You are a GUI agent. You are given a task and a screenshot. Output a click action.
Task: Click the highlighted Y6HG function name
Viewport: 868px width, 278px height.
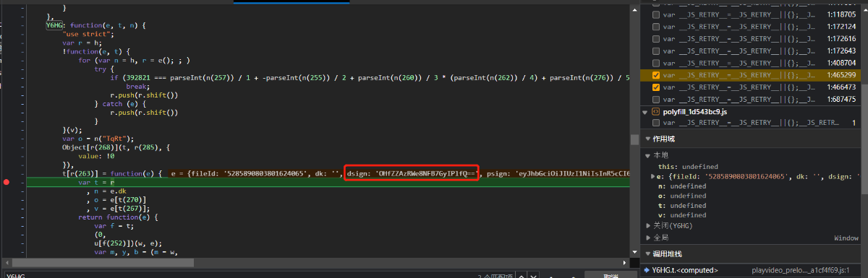click(x=55, y=25)
